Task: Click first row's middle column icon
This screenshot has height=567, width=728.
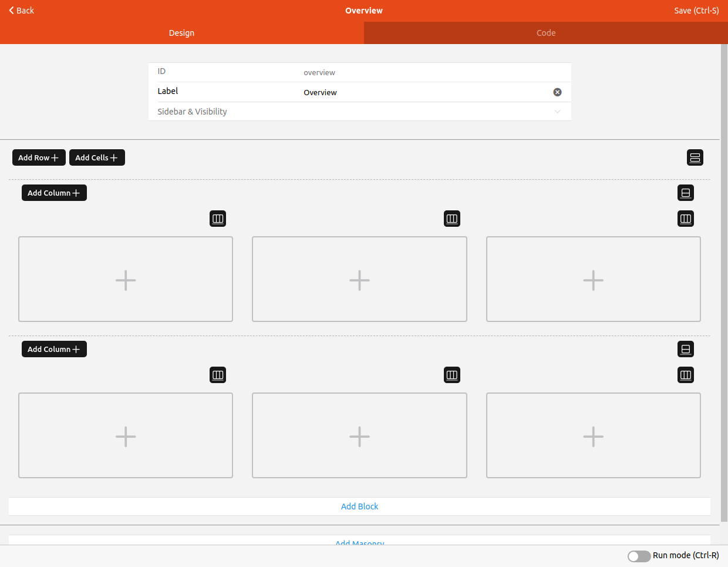Action: tap(451, 219)
